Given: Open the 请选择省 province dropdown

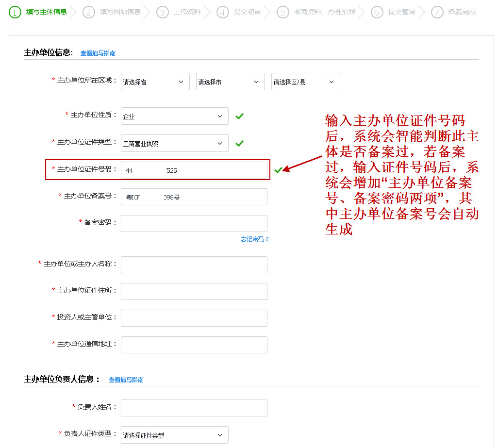Looking at the screenshot, I should (x=155, y=82).
